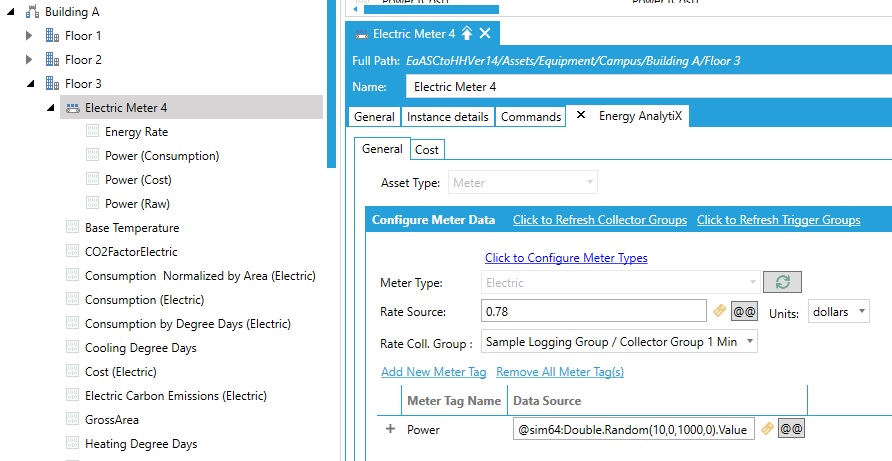
Task: Click the X icon on Energy AnalytiX tab
Action: (581, 116)
